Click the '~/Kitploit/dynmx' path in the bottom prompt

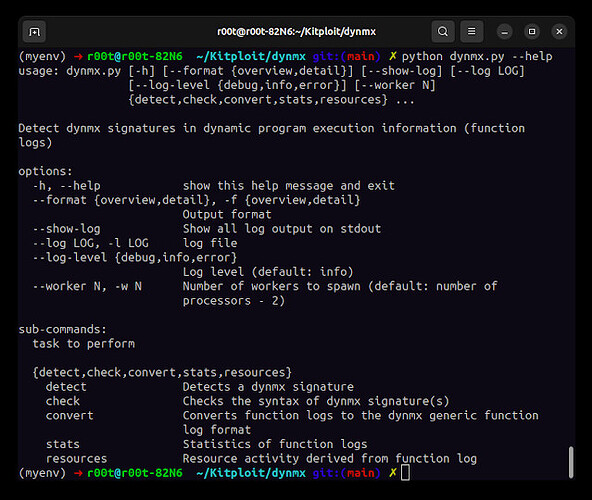click(x=251, y=473)
